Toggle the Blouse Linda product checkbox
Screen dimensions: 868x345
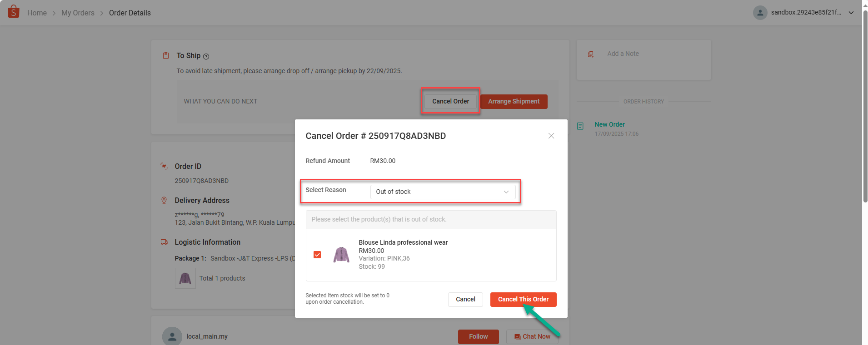317,255
